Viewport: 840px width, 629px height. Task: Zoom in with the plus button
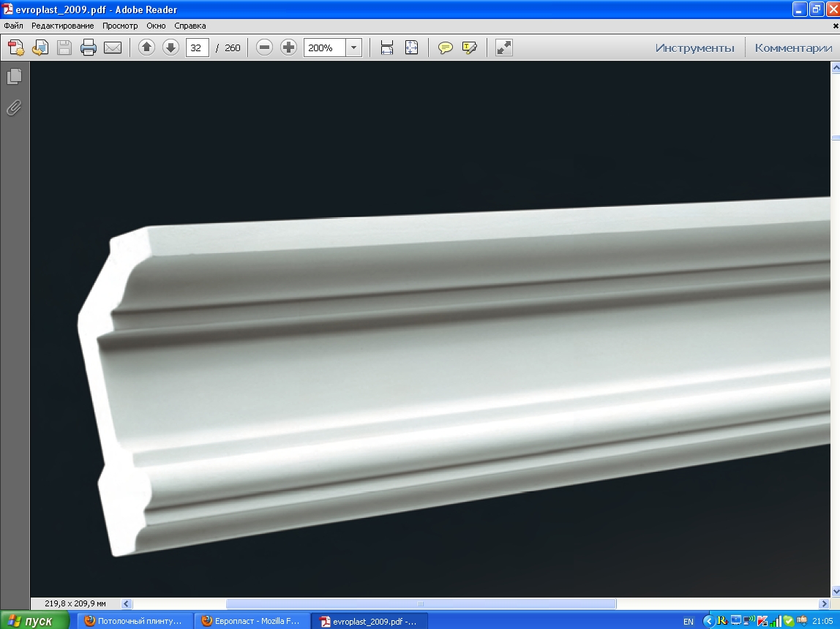click(x=288, y=48)
